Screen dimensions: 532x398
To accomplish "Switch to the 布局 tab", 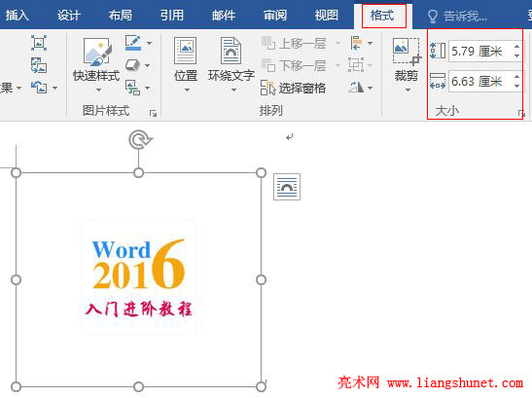I will click(x=120, y=16).
